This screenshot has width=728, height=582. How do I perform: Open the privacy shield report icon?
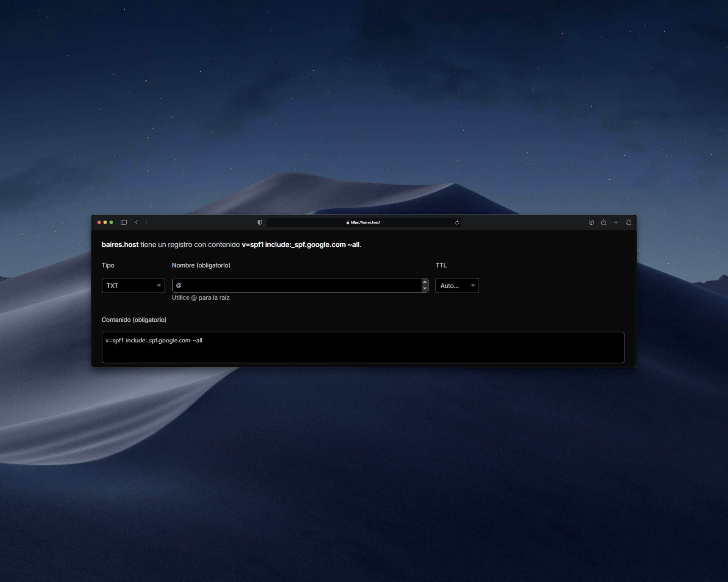click(x=260, y=222)
